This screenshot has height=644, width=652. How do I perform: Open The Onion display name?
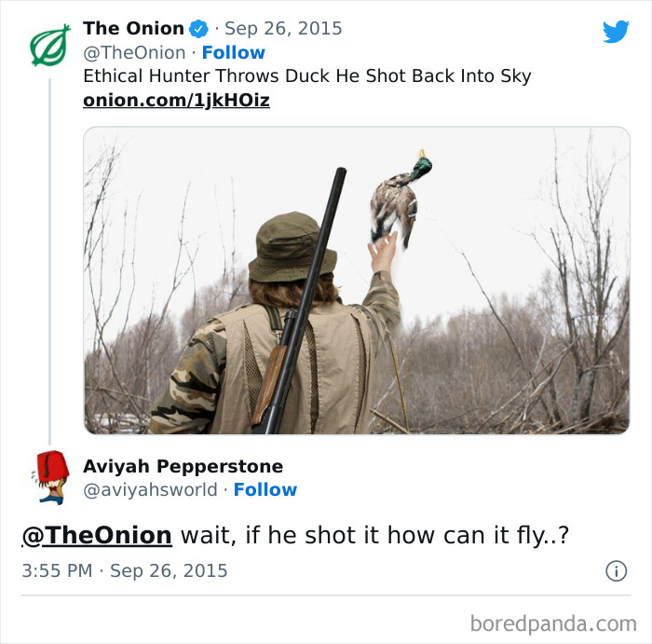[133, 29]
